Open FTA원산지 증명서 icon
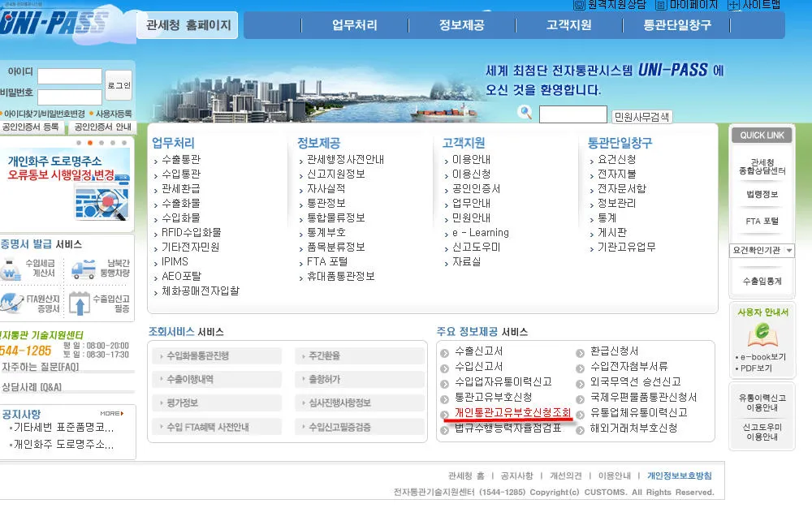Screen dimensions: 812x521 [x=11, y=303]
